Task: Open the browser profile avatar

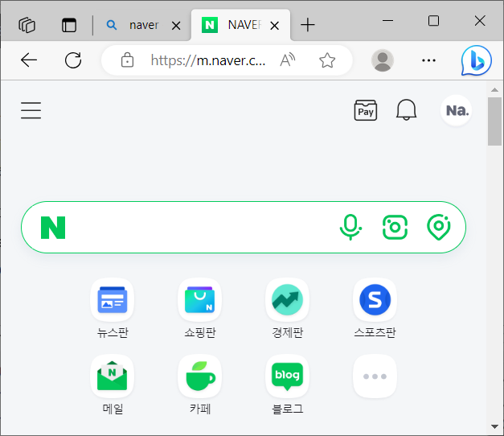Action: pyautogui.click(x=383, y=60)
